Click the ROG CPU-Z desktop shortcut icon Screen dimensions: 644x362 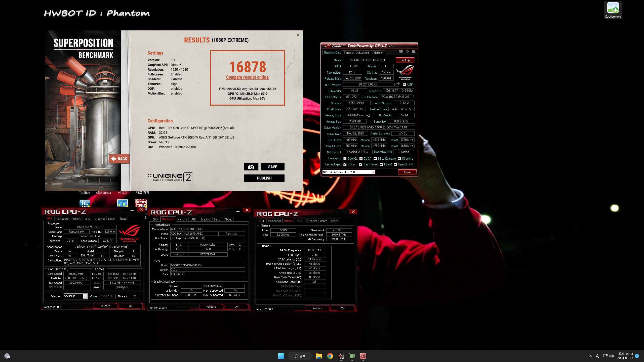click(141, 203)
